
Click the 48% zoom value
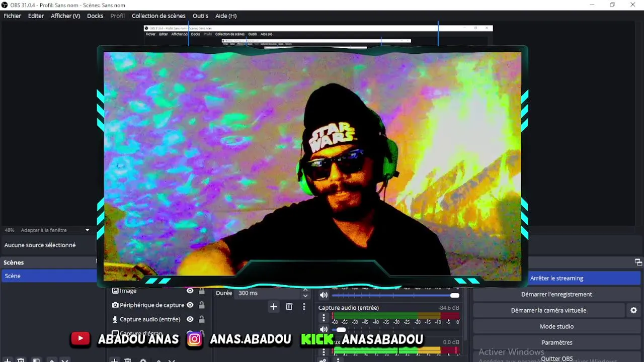click(10, 230)
